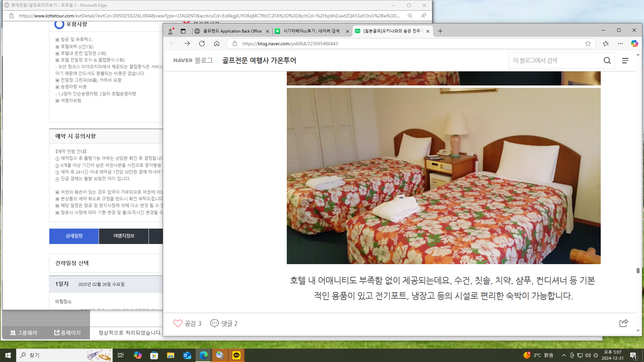Open the clock showing 오후 5:07
This screenshot has height=362, width=644.
(x=612, y=355)
